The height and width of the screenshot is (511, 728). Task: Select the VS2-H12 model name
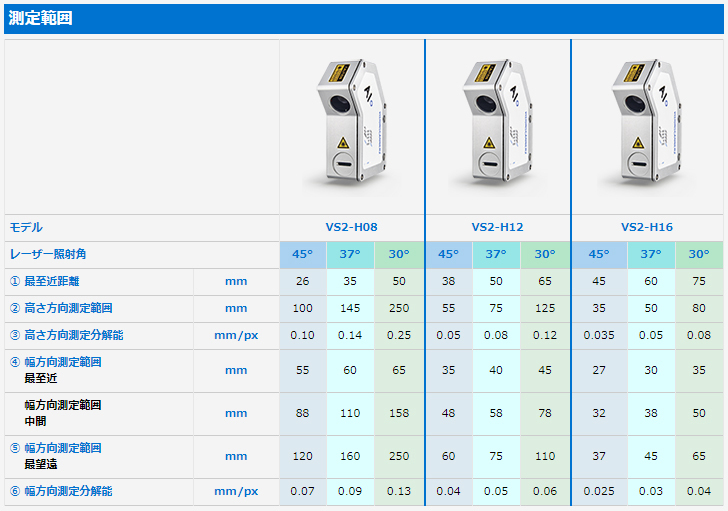(497, 227)
